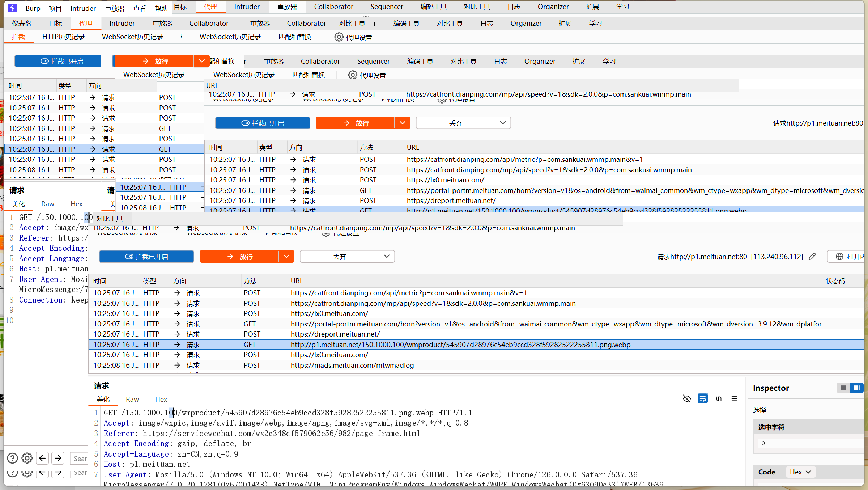Click the fully visible gear icon at bottom-left
The height and width of the screenshot is (490, 868).
click(27, 458)
